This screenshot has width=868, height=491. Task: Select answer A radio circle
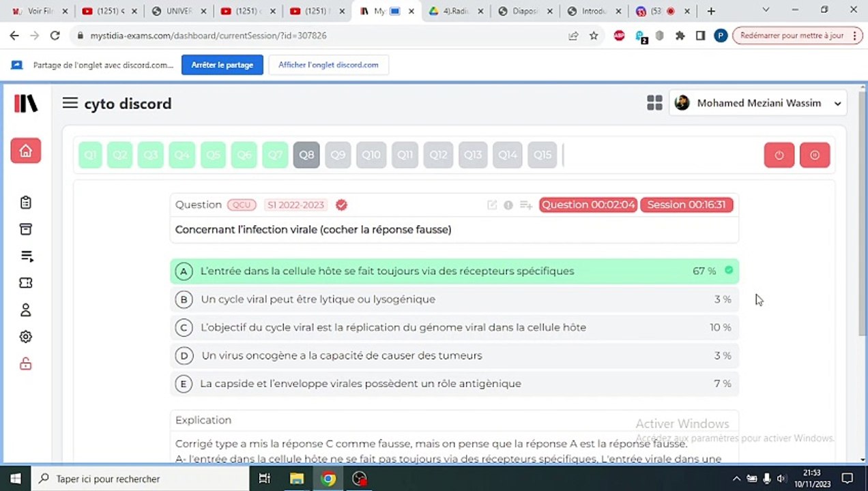tap(183, 271)
